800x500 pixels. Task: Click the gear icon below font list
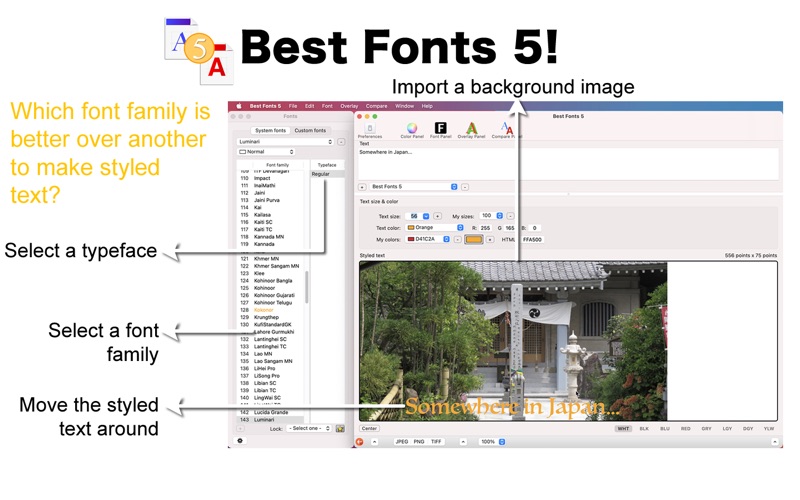click(x=240, y=440)
